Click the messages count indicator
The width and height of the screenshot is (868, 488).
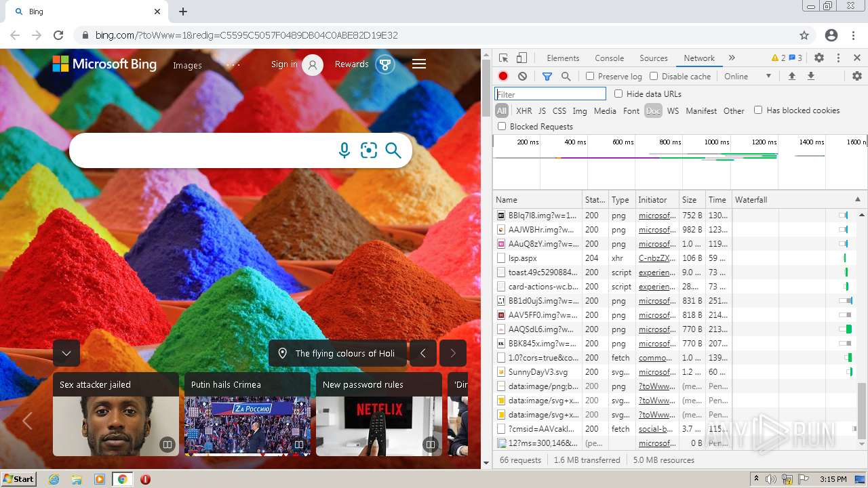pos(795,58)
